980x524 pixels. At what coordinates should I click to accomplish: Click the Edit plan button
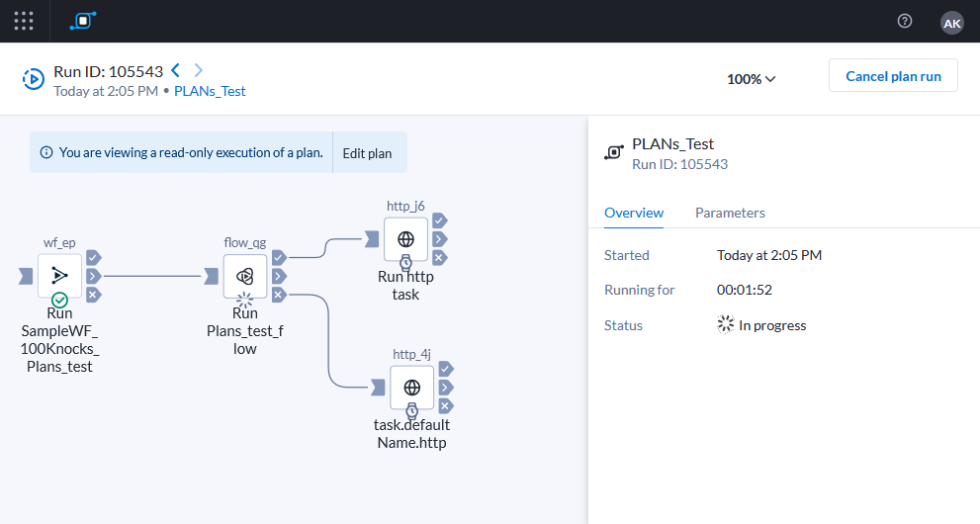[x=367, y=153]
